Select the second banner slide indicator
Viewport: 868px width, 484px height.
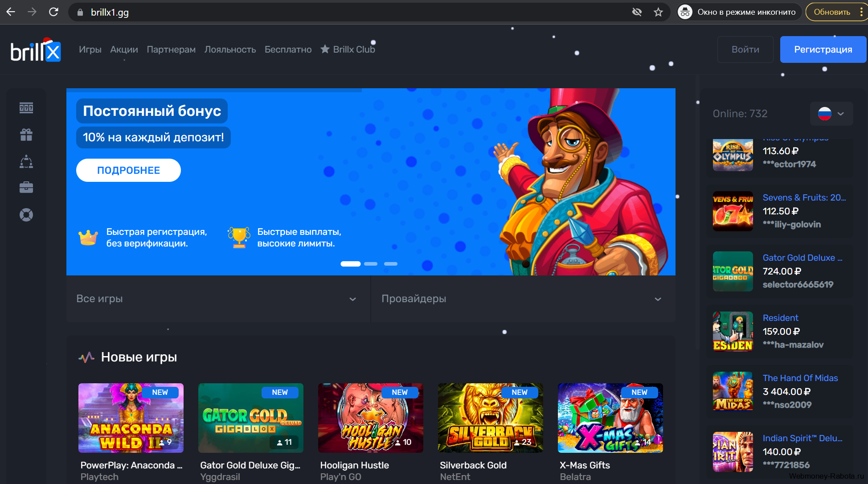pos(371,264)
